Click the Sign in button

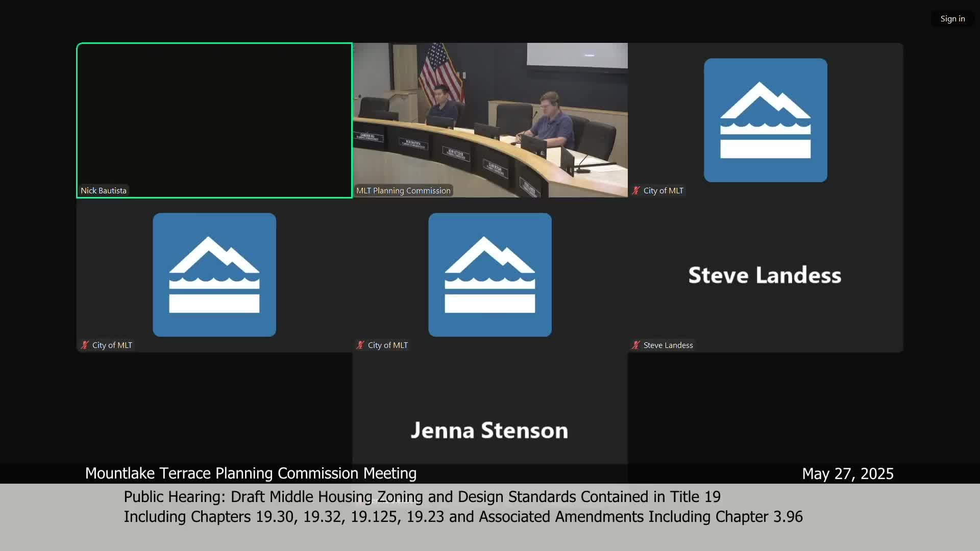(952, 19)
